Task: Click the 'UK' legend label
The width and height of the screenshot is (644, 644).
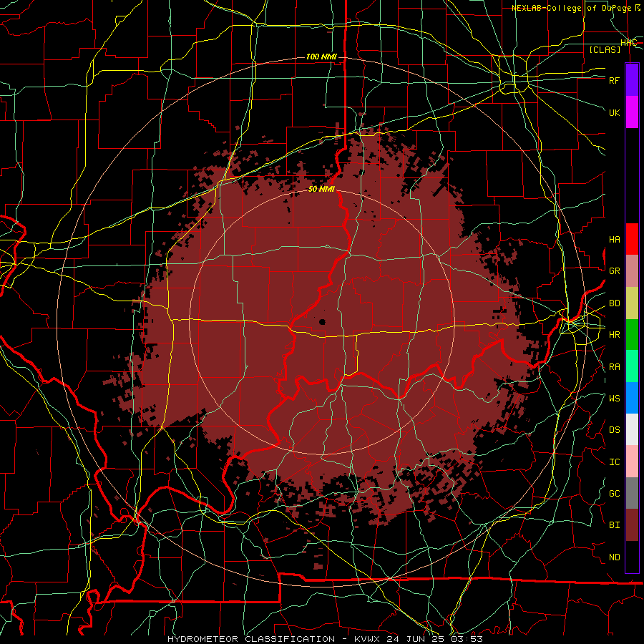Action: click(615, 112)
